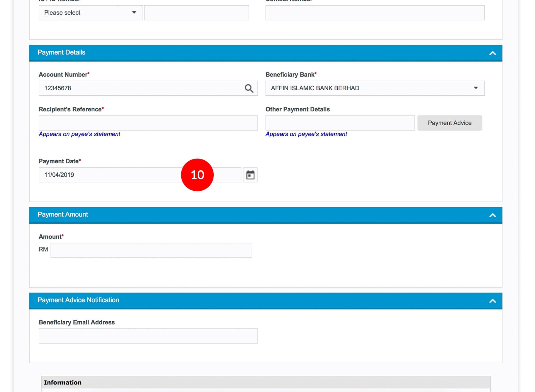Click the Payment Details header title
Screen dimensions: 535x392
coord(62,53)
